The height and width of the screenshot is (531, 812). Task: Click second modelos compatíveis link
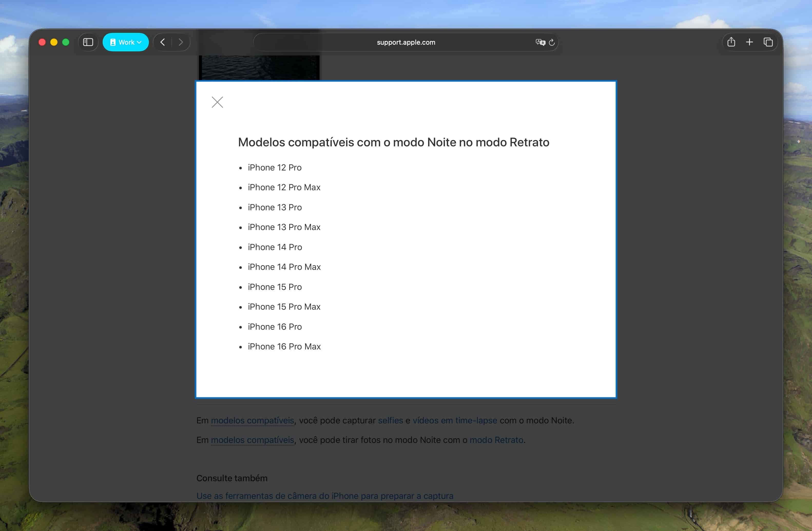coord(252,440)
